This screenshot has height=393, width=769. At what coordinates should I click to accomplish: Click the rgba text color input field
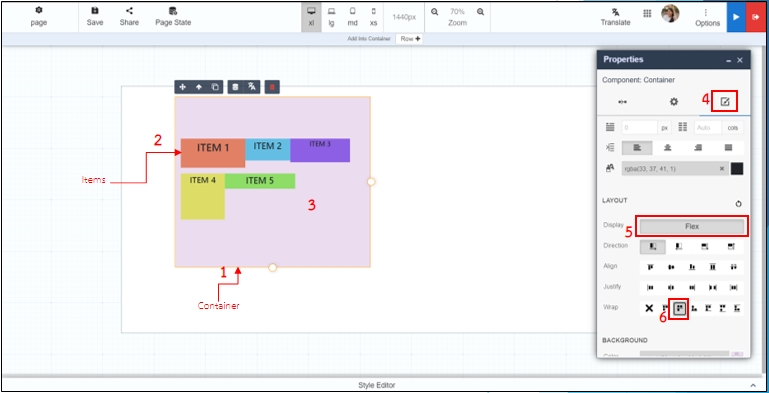click(674, 168)
